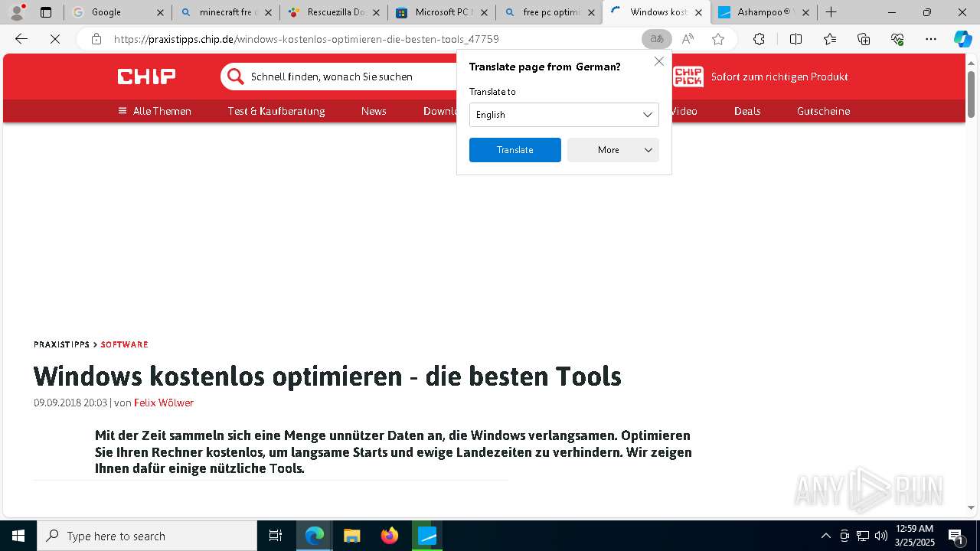Launch Firefox from taskbar

(390, 536)
